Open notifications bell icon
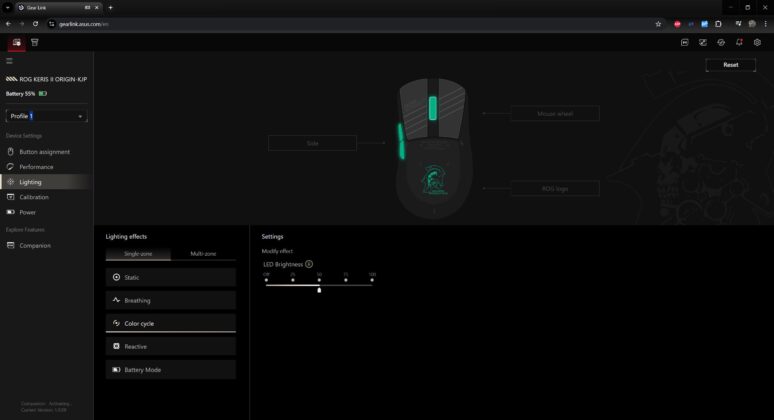Screen dimensions: 774x420 [739, 42]
